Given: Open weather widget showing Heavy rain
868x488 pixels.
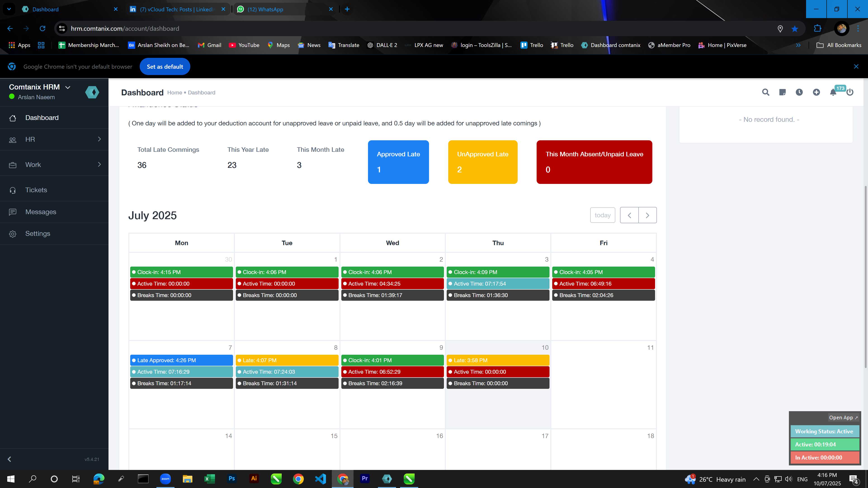Looking at the screenshot, I should pyautogui.click(x=715, y=479).
